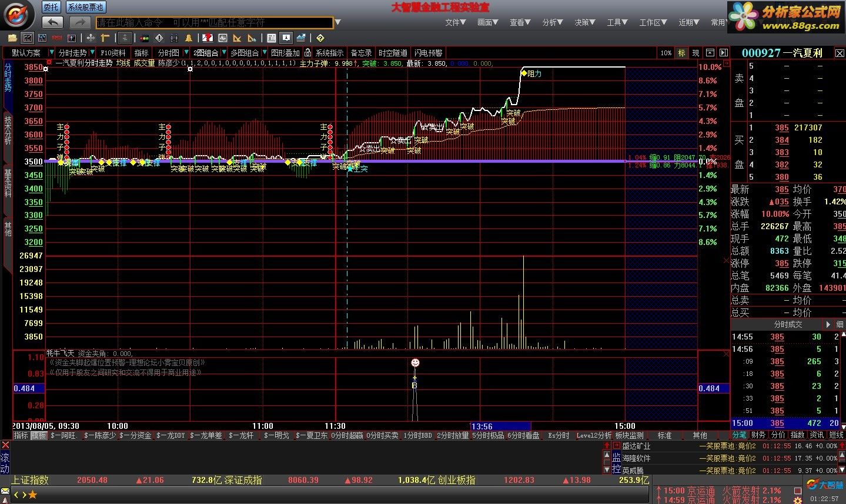Click the yellow diamond help icon

pyautogui.click(x=320, y=38)
